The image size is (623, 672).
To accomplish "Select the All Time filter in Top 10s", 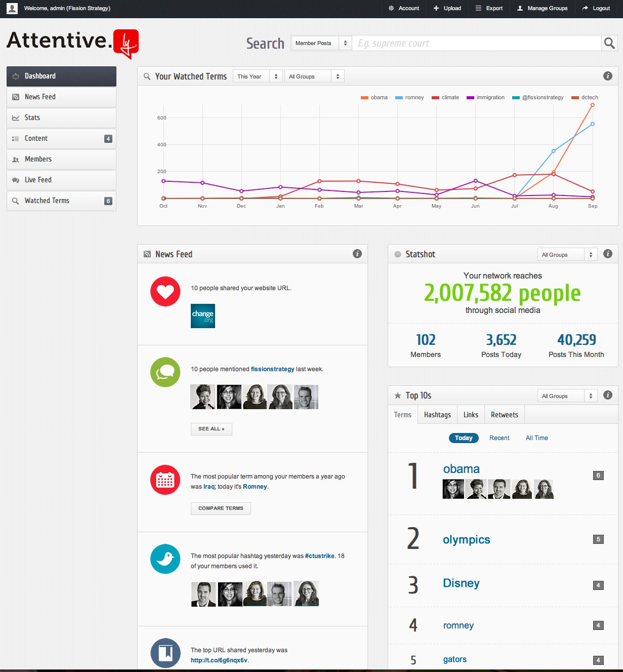I will (x=536, y=438).
